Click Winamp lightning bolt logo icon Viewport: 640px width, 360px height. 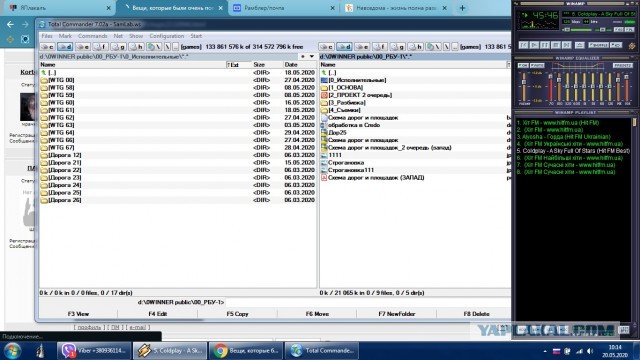[x=632, y=46]
